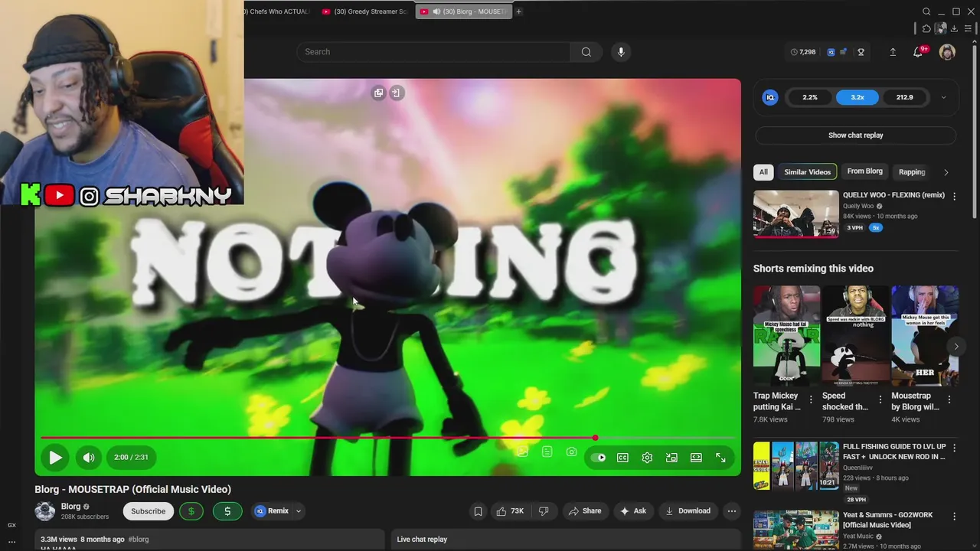Subscribe to Blorg channel

click(148, 511)
